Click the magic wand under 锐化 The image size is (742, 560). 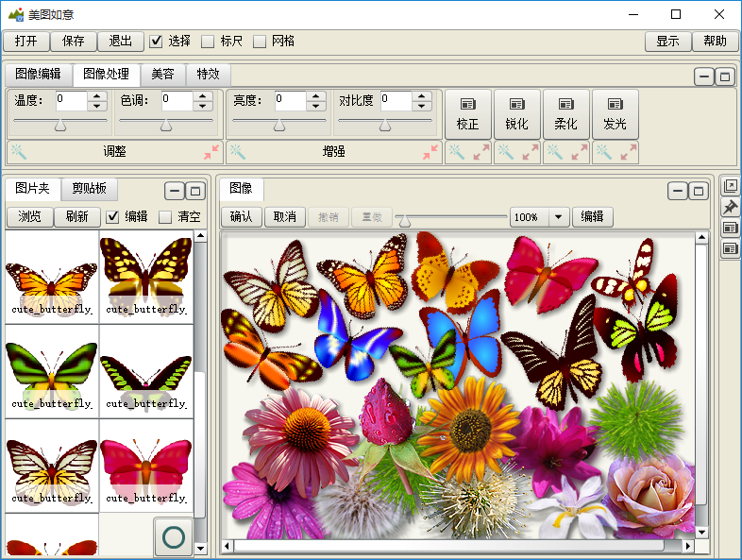[506, 152]
